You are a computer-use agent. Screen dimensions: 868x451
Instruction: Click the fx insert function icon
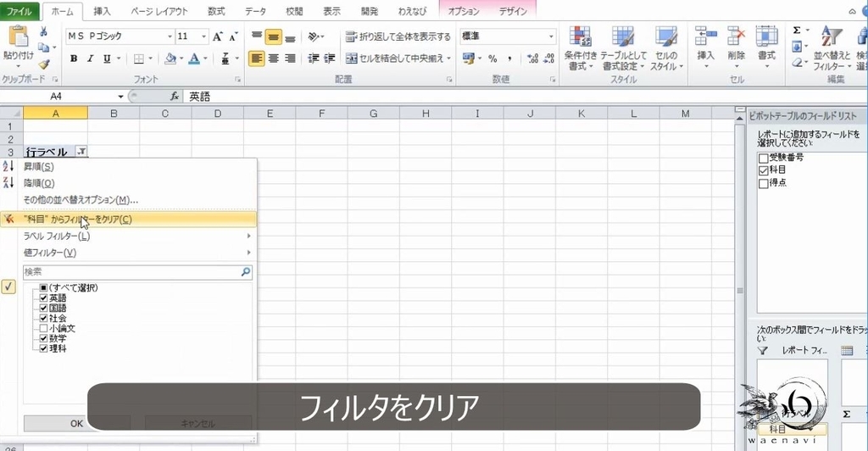[x=175, y=97]
